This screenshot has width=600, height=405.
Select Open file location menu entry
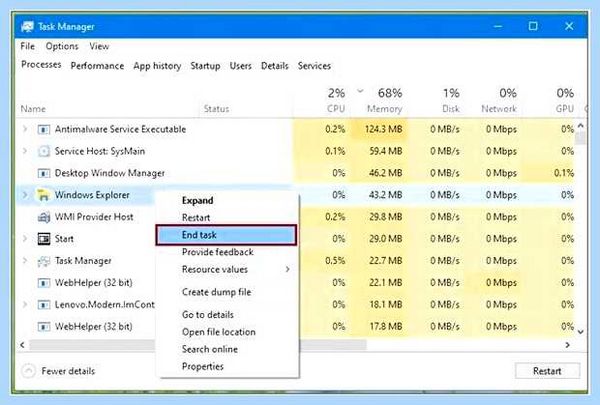click(x=218, y=332)
